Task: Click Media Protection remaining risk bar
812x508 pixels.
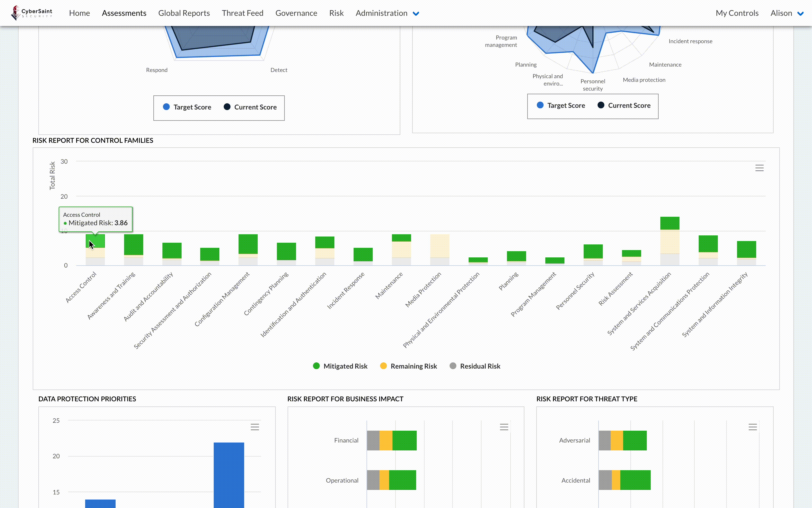Action: point(440,246)
